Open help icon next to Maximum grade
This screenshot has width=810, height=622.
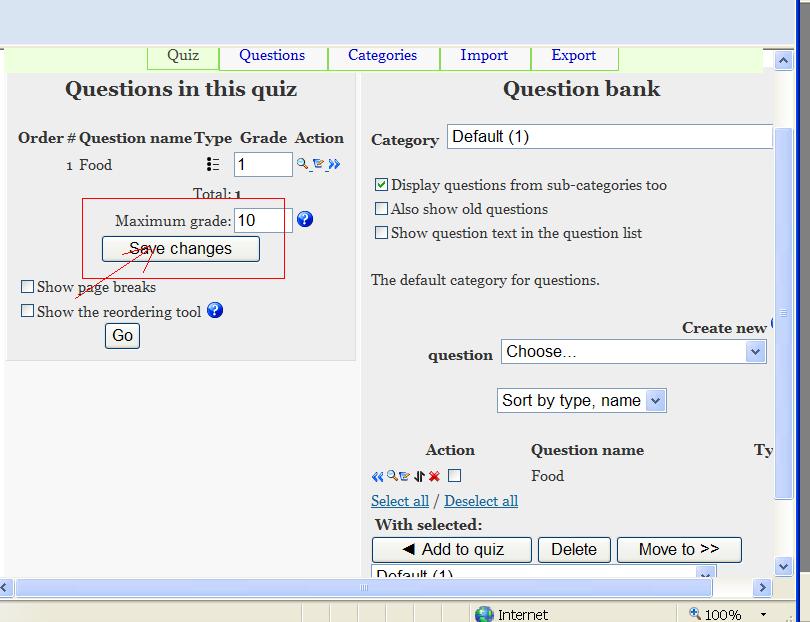(305, 219)
